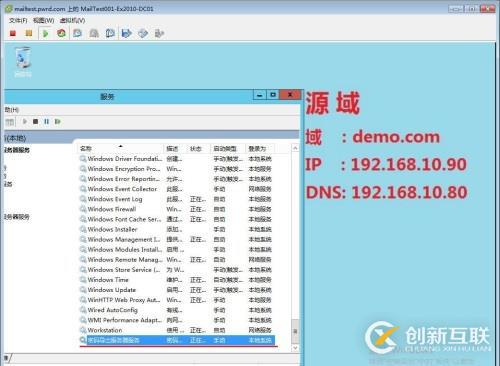Select Windows Error Reportin... service row
Image resolution: width=500 pixels, height=366 pixels.
tap(176, 179)
